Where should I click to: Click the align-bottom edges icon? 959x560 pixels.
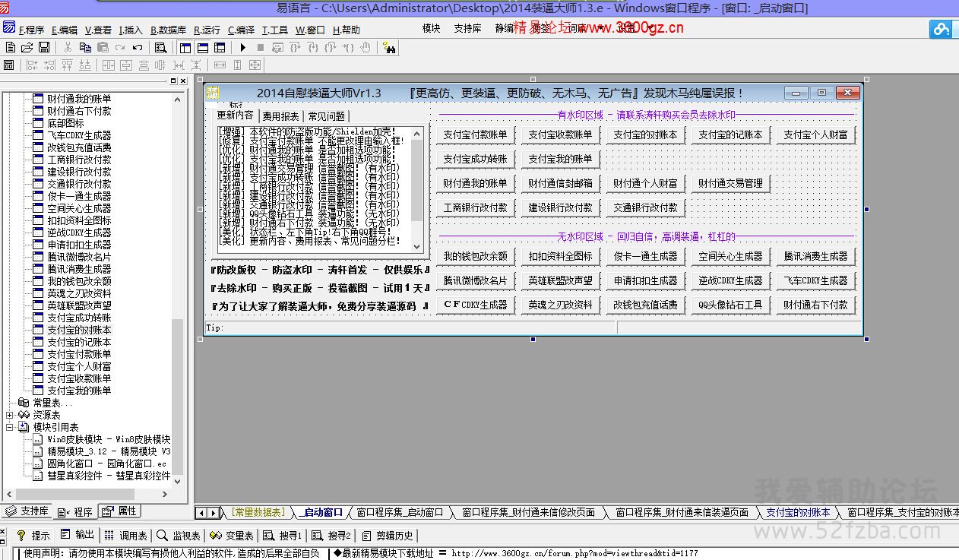click(86, 65)
